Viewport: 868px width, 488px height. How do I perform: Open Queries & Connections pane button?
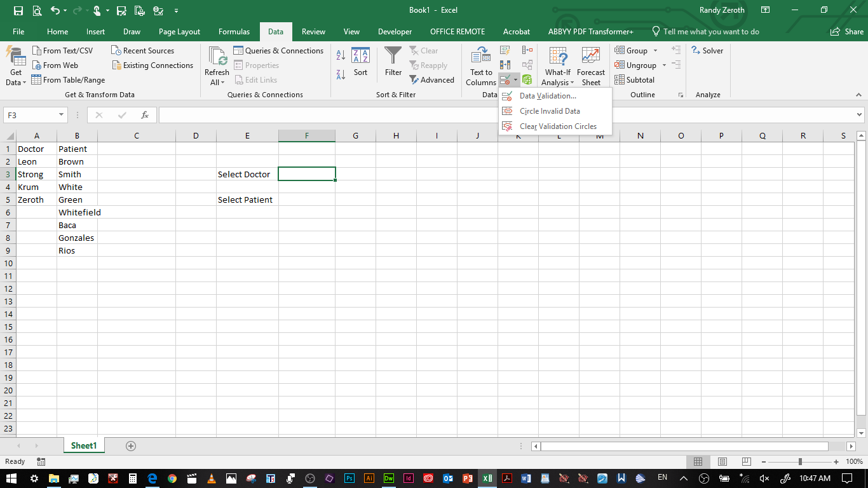(278, 51)
